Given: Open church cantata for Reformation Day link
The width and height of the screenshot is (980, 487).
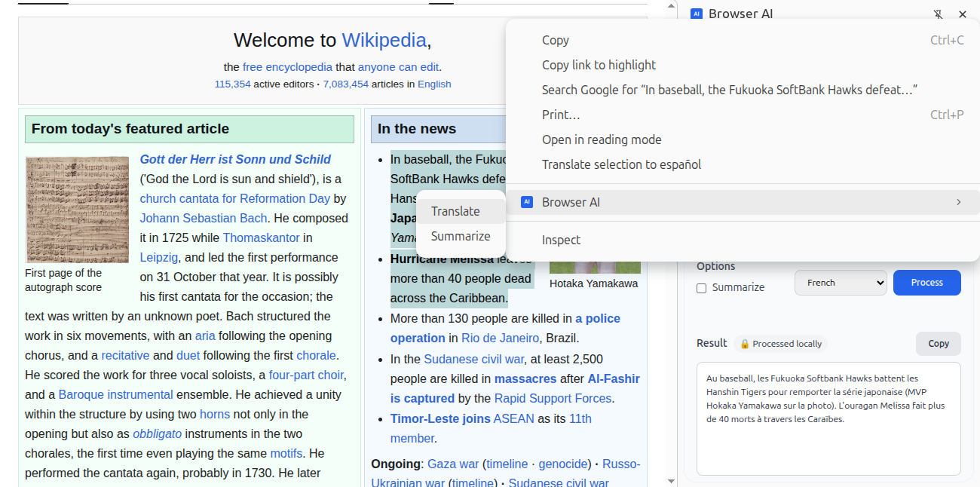Looking at the screenshot, I should tap(235, 198).
